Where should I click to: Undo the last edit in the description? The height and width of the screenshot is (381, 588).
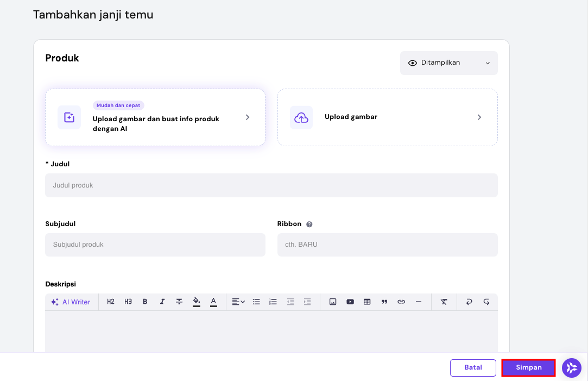click(469, 302)
